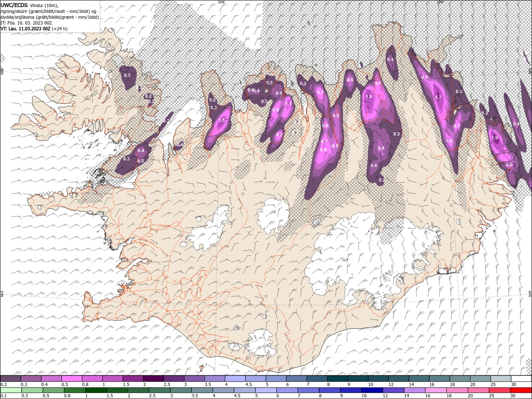Image resolution: width=532 pixels, height=399 pixels.
Task: Click the 3.5 label in the rain scale
Action: point(195,396)
